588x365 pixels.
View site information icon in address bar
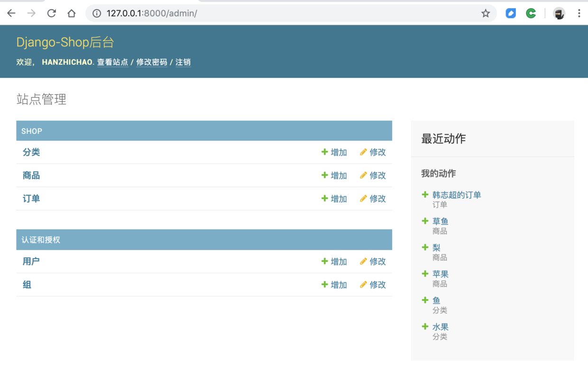click(97, 13)
